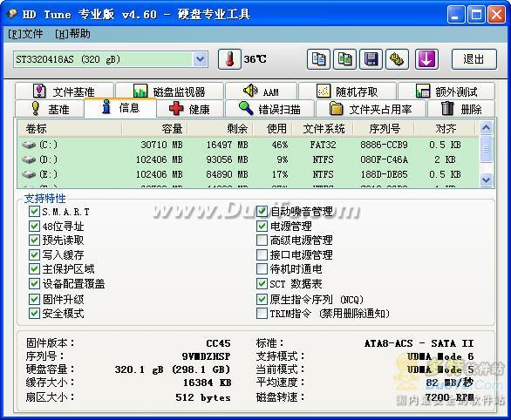Click the 16384 KB cache size value
Viewport: 511px width, 420px height.
(x=207, y=383)
